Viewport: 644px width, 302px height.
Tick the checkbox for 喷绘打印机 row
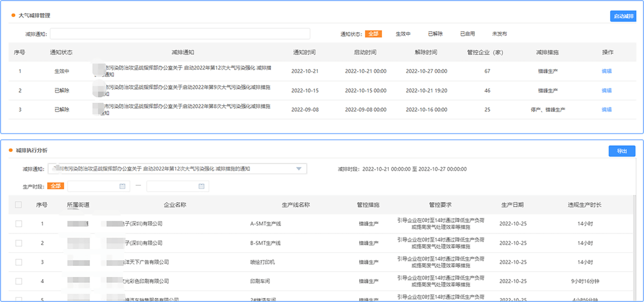coord(19,262)
